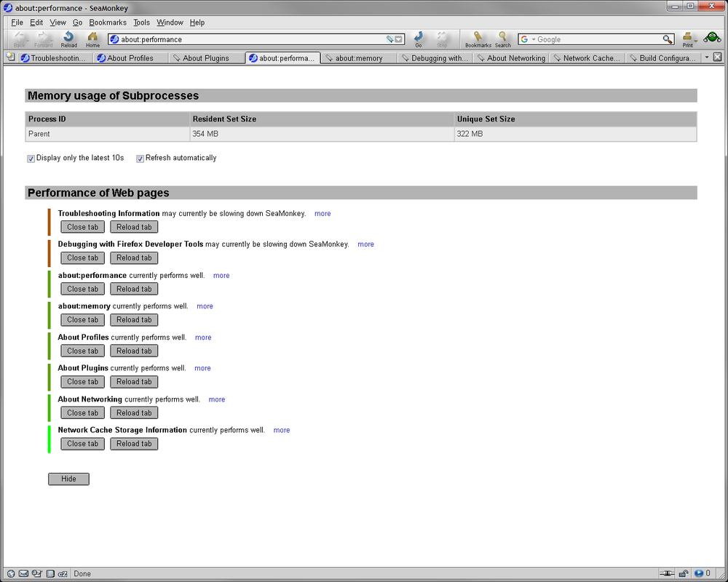The height and width of the screenshot is (582, 728).
Task: Click 'more' link next to about:memory
Action: (205, 306)
